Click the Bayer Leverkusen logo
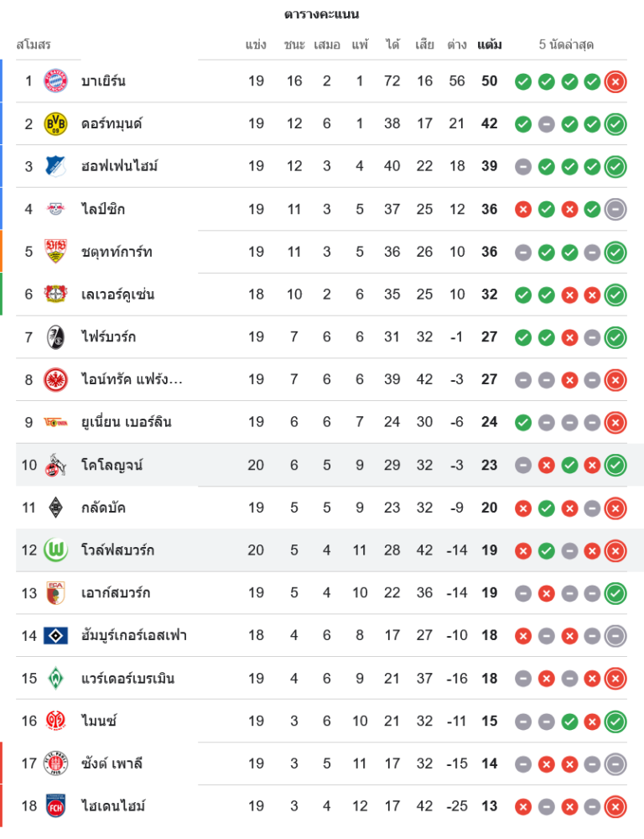 click(56, 294)
